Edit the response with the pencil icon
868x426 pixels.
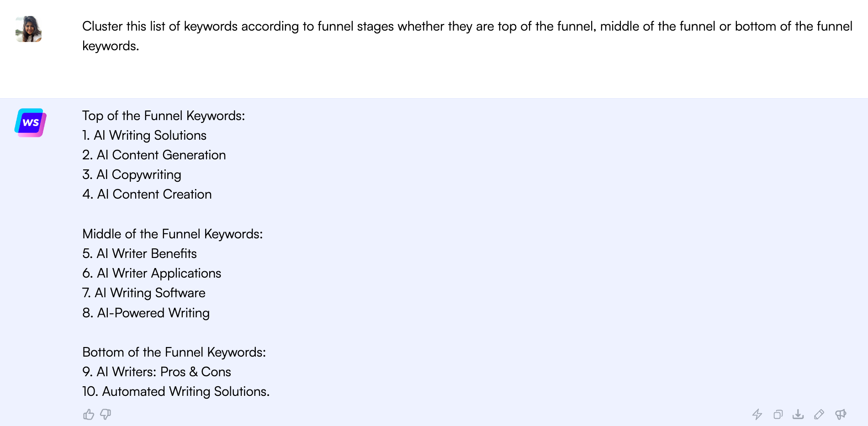tap(819, 415)
